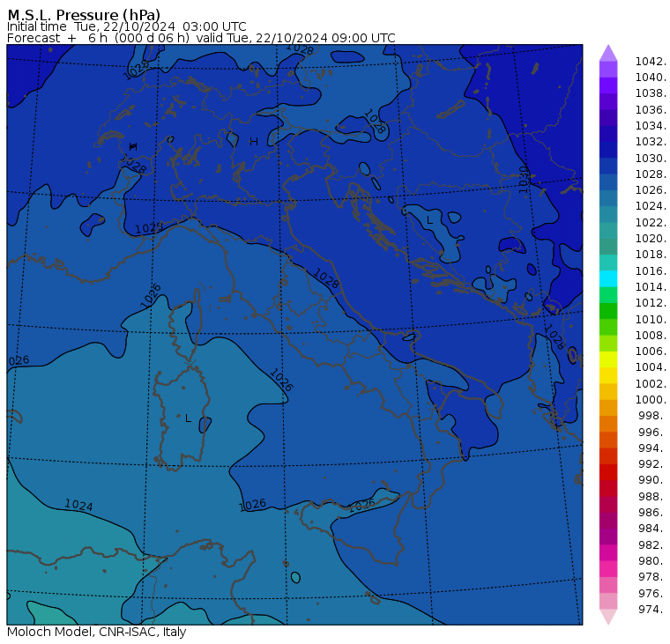Select legend value '1020.'
The image size is (670, 644).
tap(651, 238)
